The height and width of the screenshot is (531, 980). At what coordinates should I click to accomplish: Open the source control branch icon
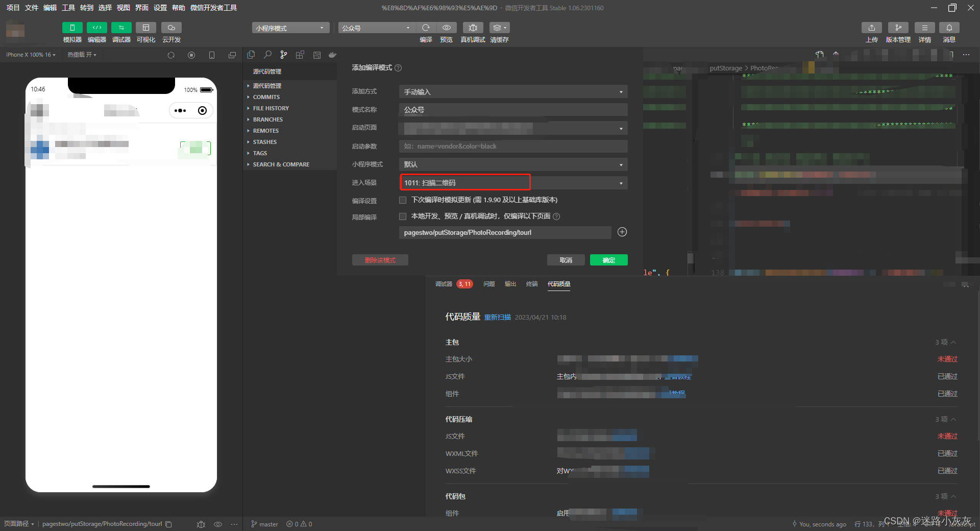pos(284,55)
